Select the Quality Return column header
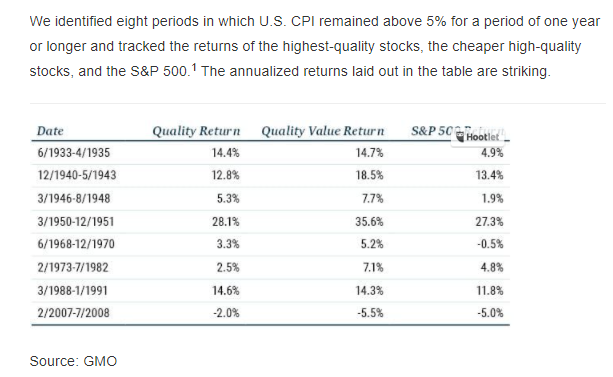 coord(196,131)
